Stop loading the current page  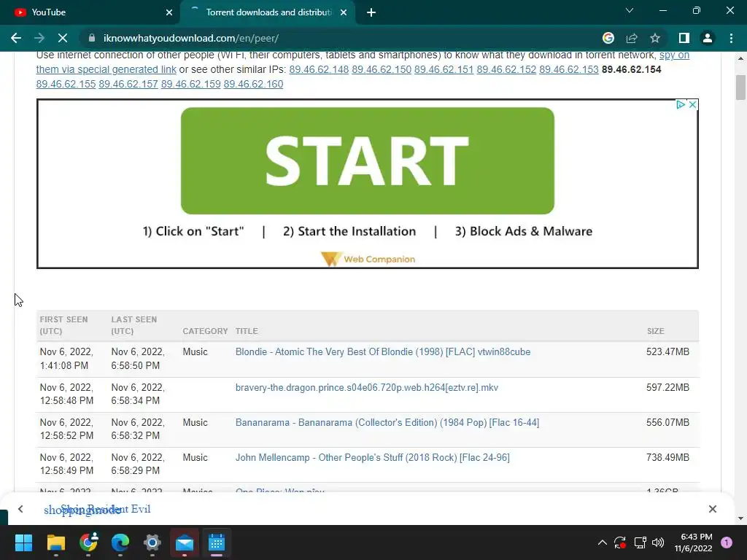click(63, 38)
